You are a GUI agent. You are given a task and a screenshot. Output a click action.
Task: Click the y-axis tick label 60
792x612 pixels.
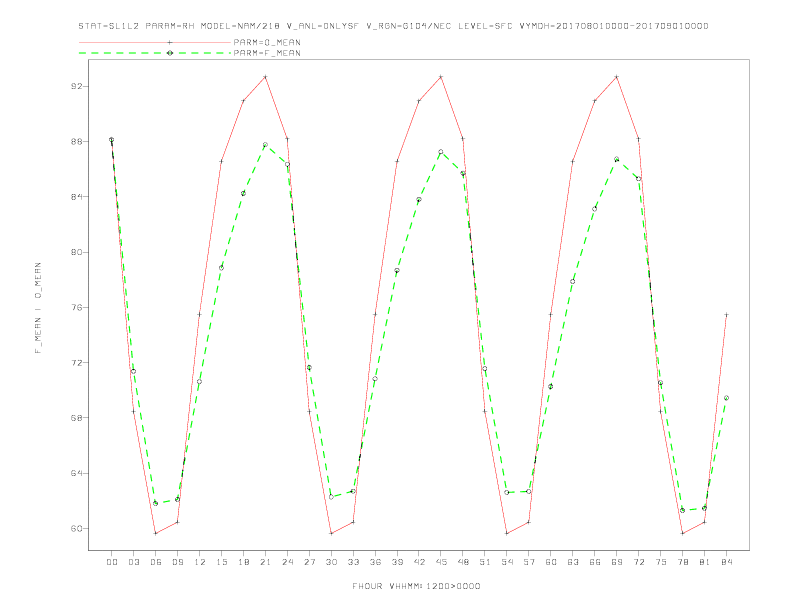(76, 529)
